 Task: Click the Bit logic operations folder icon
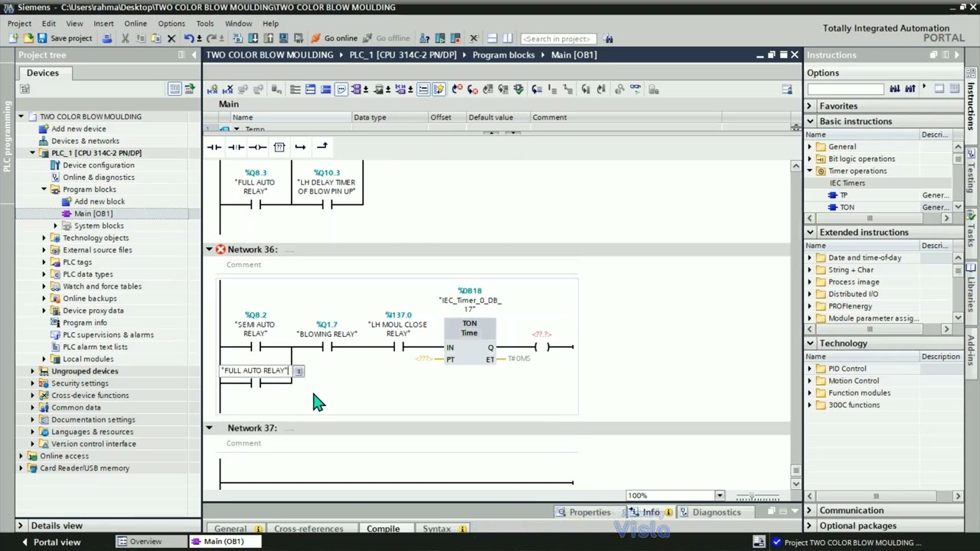pyautogui.click(x=821, y=158)
